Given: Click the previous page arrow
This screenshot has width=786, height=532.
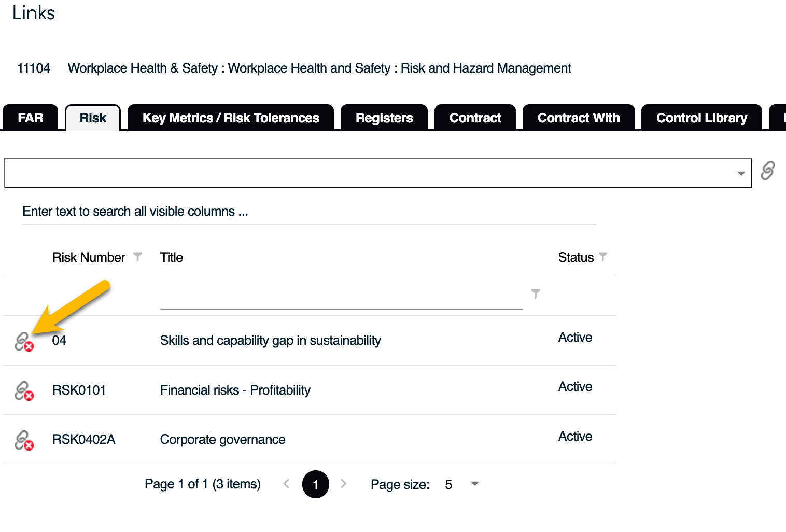Looking at the screenshot, I should [286, 484].
